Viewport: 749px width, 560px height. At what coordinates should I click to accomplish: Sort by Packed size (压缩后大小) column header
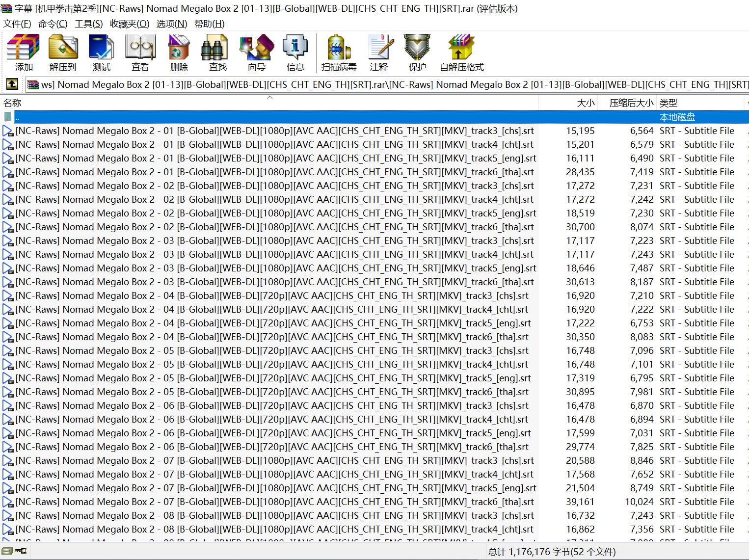click(x=628, y=103)
